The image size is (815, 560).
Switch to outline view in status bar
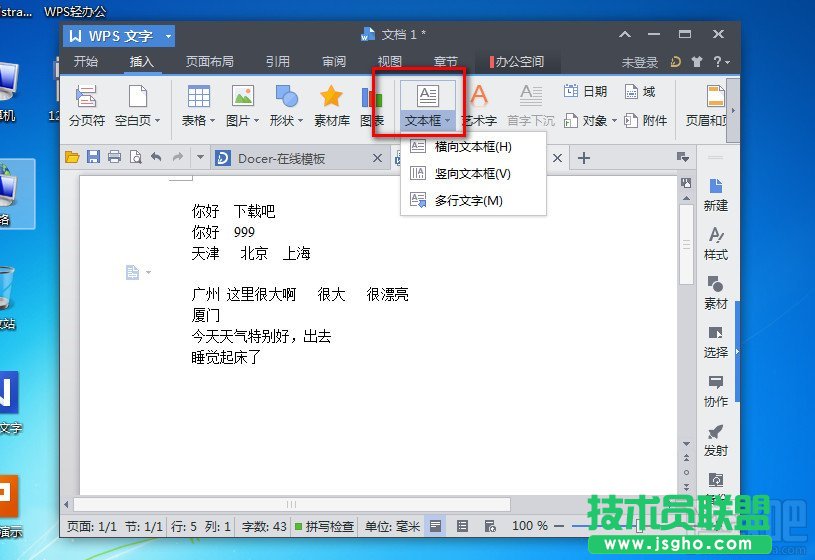point(462,526)
